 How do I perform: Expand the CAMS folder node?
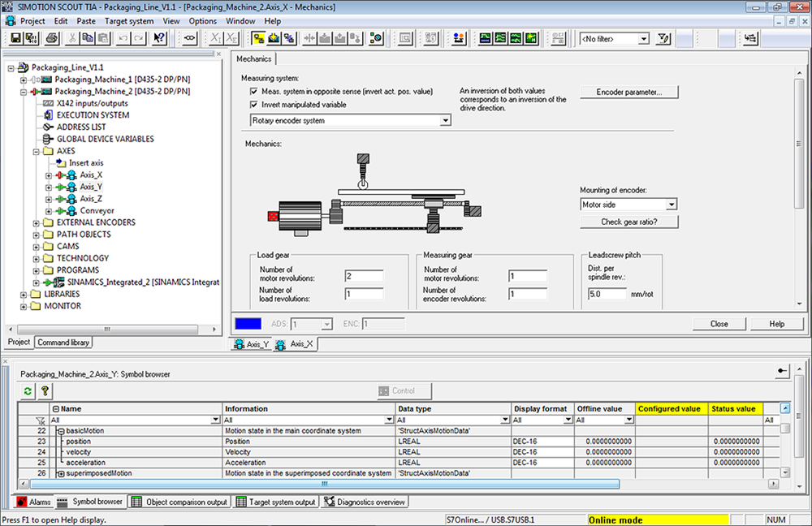click(37, 247)
